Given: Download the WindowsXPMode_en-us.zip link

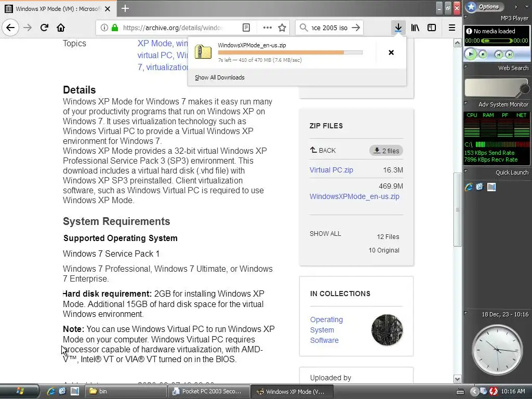Looking at the screenshot, I should click(354, 196).
